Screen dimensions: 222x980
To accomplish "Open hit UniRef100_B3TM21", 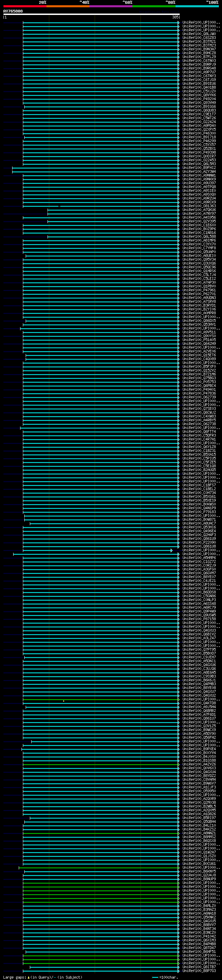I will pyautogui.click(x=199, y=41).
